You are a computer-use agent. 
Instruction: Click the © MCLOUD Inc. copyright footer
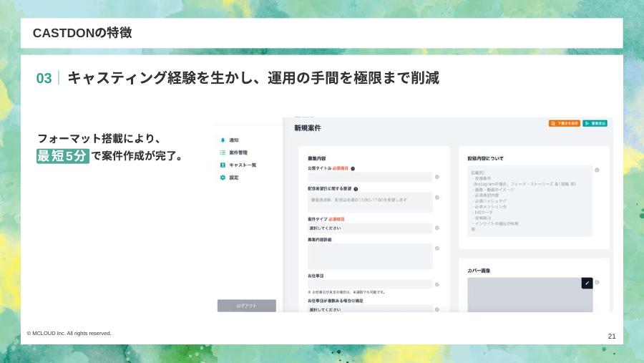pos(69,334)
